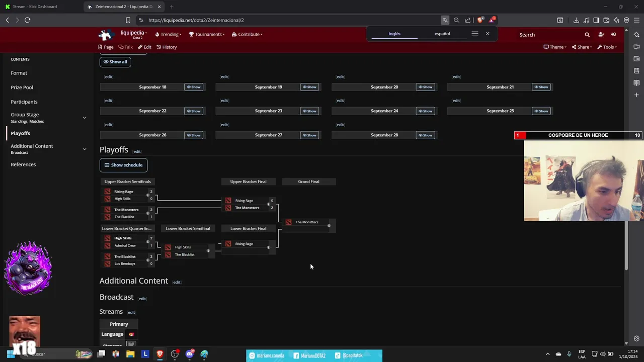This screenshot has height=362, width=644.
Task: Close the translate popup with X
Action: [x=488, y=34]
